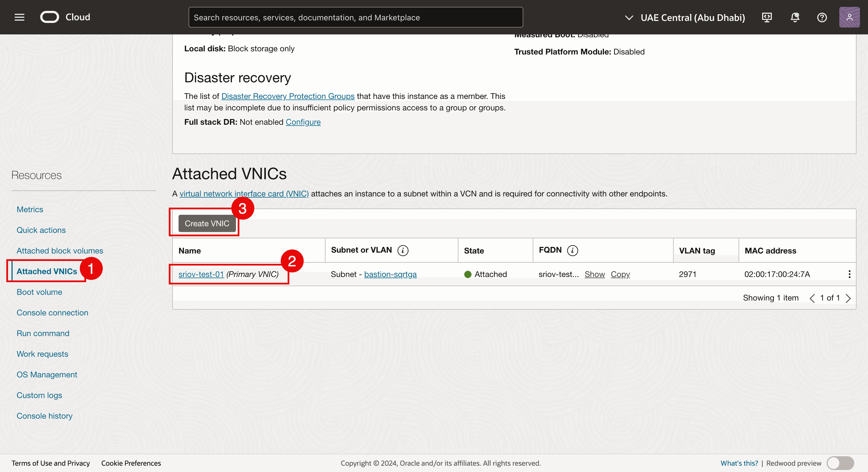This screenshot has width=868, height=472.
Task: Show the full FQDN value
Action: point(594,274)
